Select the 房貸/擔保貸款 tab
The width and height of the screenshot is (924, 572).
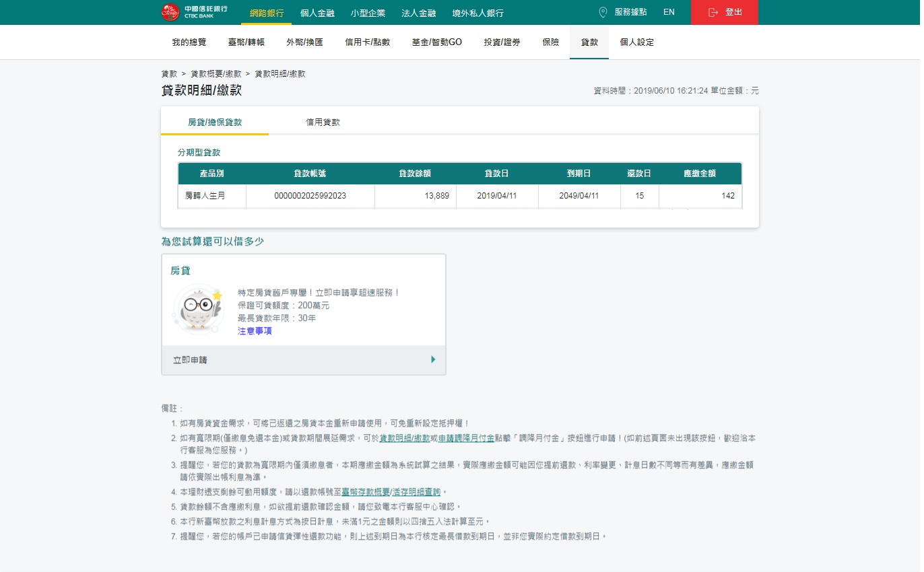pyautogui.click(x=215, y=122)
